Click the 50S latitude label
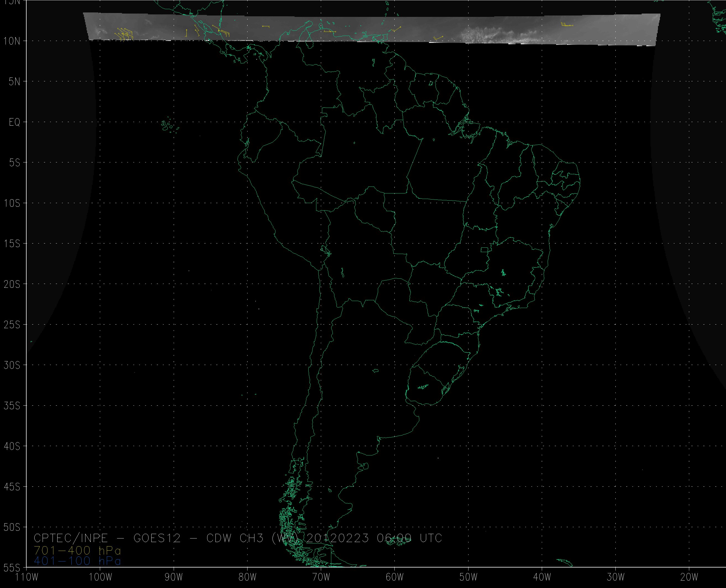 12,528
